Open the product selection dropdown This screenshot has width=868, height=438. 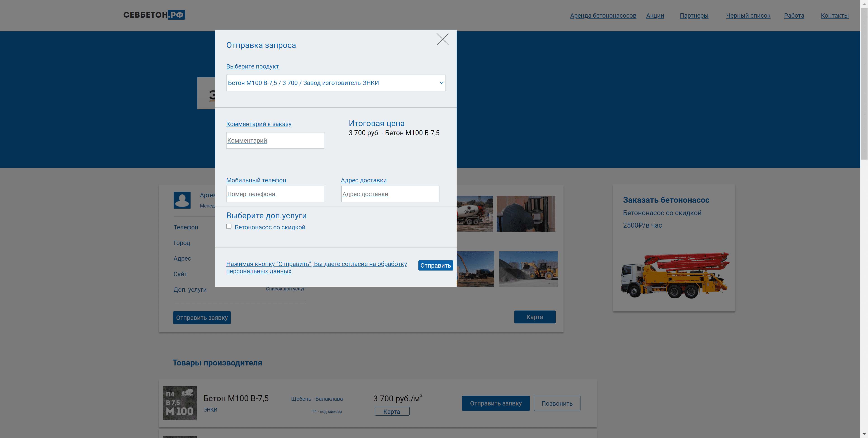pyautogui.click(x=336, y=83)
